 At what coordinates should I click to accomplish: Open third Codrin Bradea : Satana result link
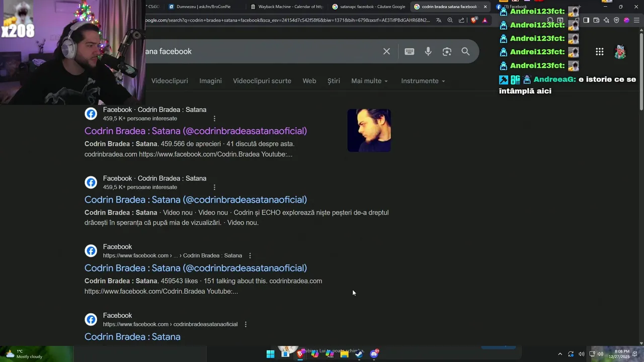(x=196, y=268)
